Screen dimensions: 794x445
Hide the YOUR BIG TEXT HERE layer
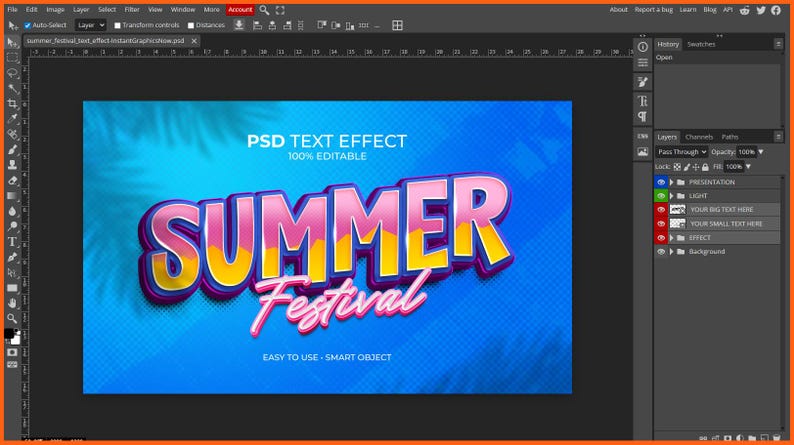coord(661,210)
